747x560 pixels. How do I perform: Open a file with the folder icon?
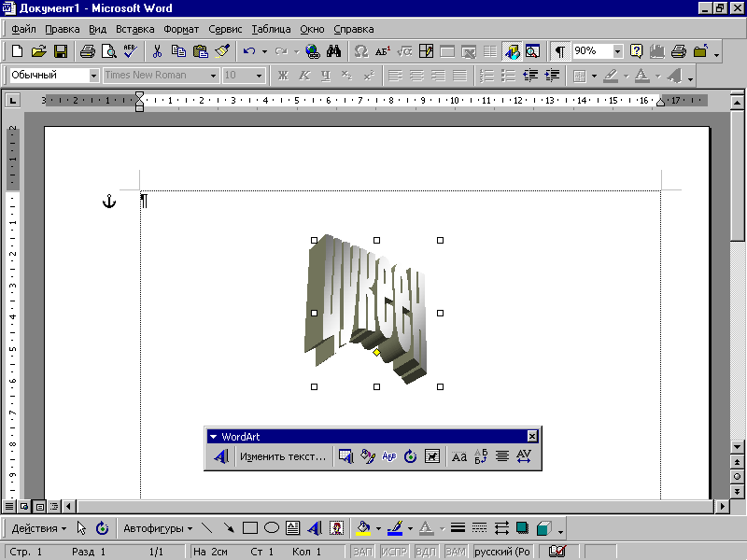tap(38, 51)
